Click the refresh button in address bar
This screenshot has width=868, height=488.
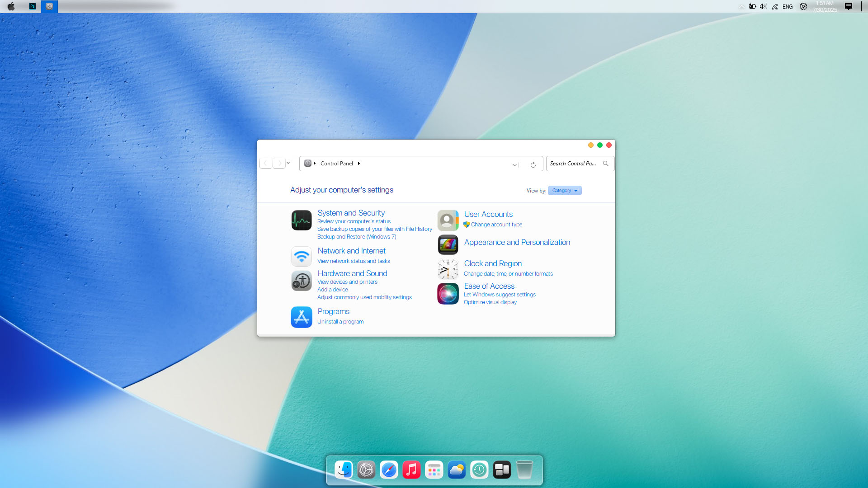point(533,164)
